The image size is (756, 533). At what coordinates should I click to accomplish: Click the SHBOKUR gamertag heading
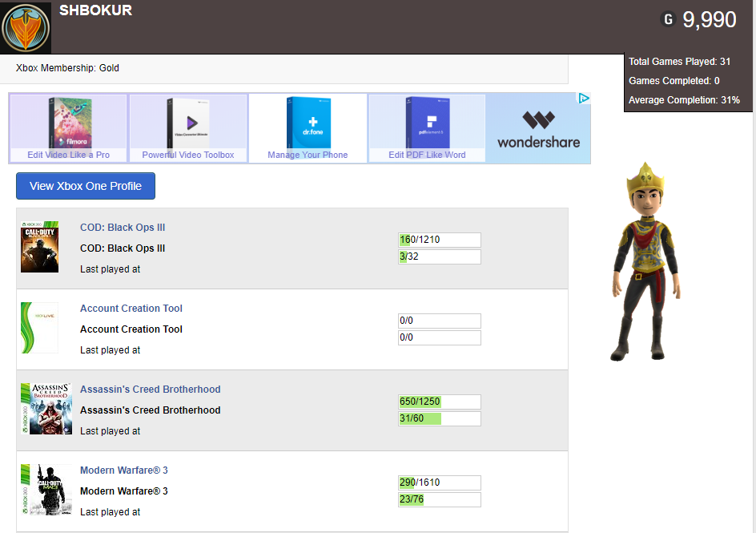(x=95, y=10)
